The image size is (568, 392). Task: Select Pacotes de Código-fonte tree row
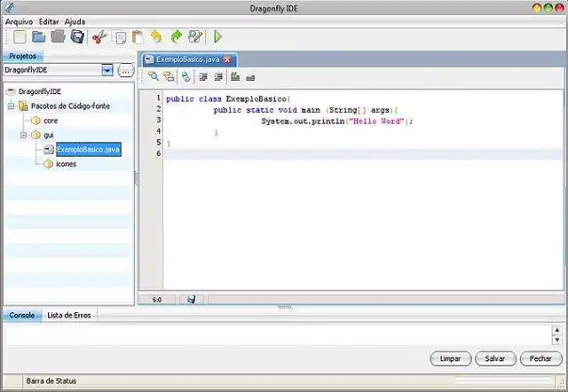pyautogui.click(x=70, y=106)
